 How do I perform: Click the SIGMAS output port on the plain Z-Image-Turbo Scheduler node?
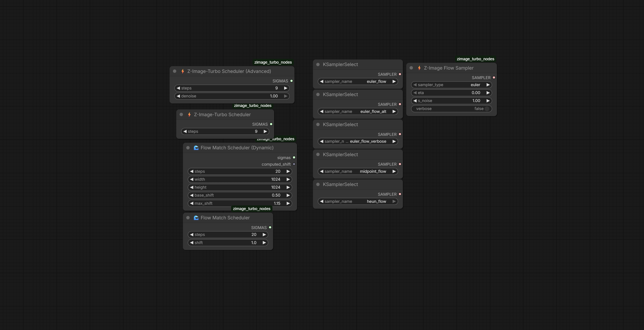click(x=271, y=124)
